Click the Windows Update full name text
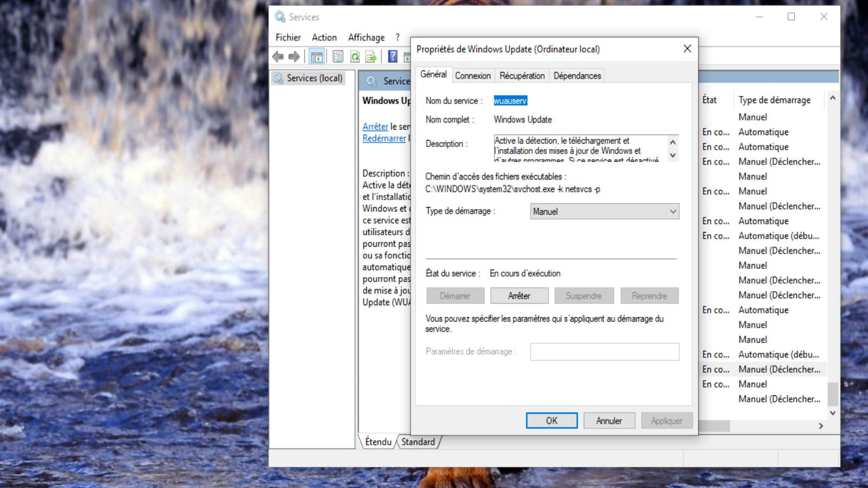This screenshot has width=868, height=488. pos(523,119)
